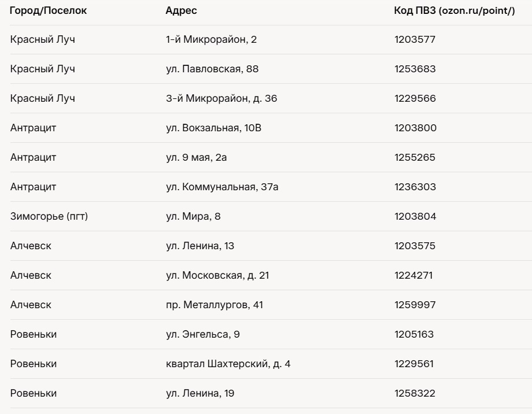Click address ул. Вокзальная, 10В
This screenshot has width=532, height=414.
(213, 128)
